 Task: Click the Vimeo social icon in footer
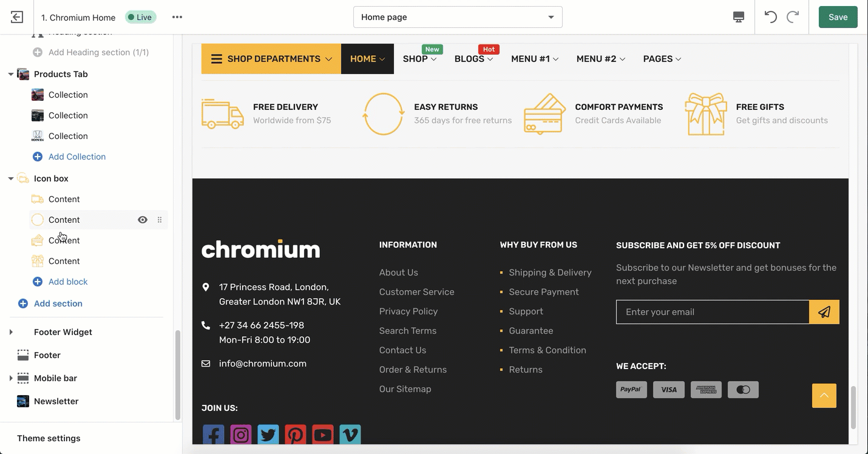point(350,435)
